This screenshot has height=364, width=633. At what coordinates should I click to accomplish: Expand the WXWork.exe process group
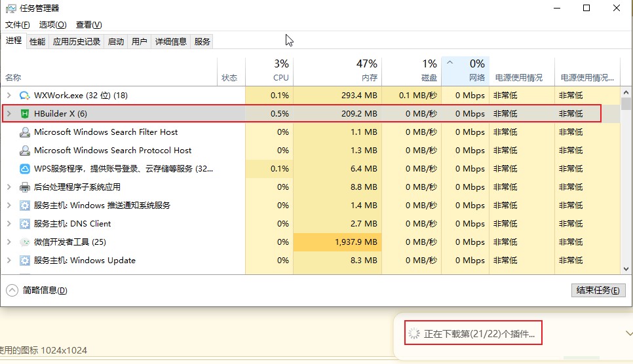click(x=9, y=96)
